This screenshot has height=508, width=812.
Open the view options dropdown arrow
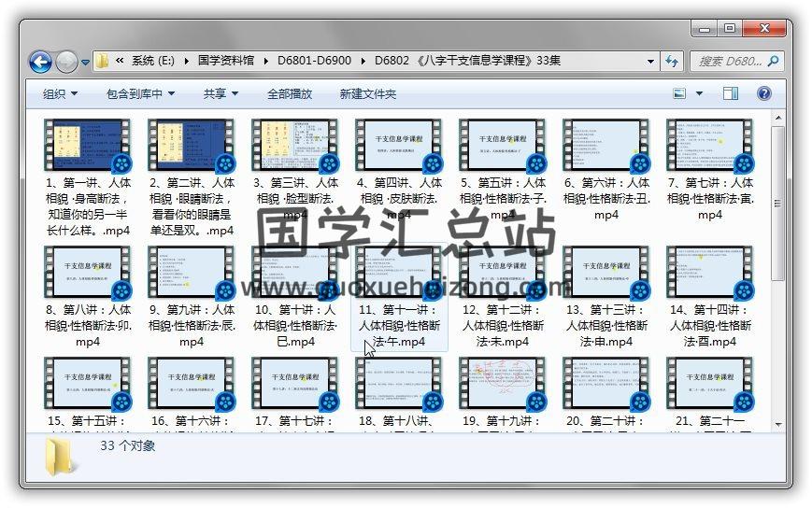(x=699, y=93)
